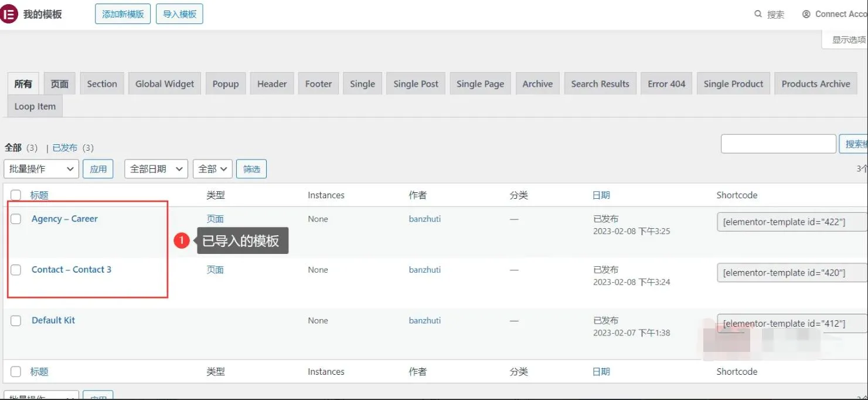Switch to the Single Post tab
The height and width of the screenshot is (400, 868).
(416, 84)
